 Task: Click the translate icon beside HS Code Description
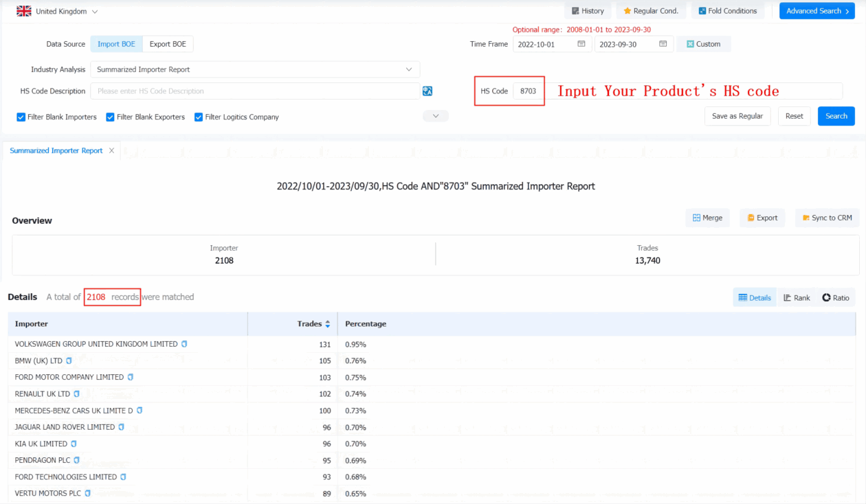tap(428, 91)
